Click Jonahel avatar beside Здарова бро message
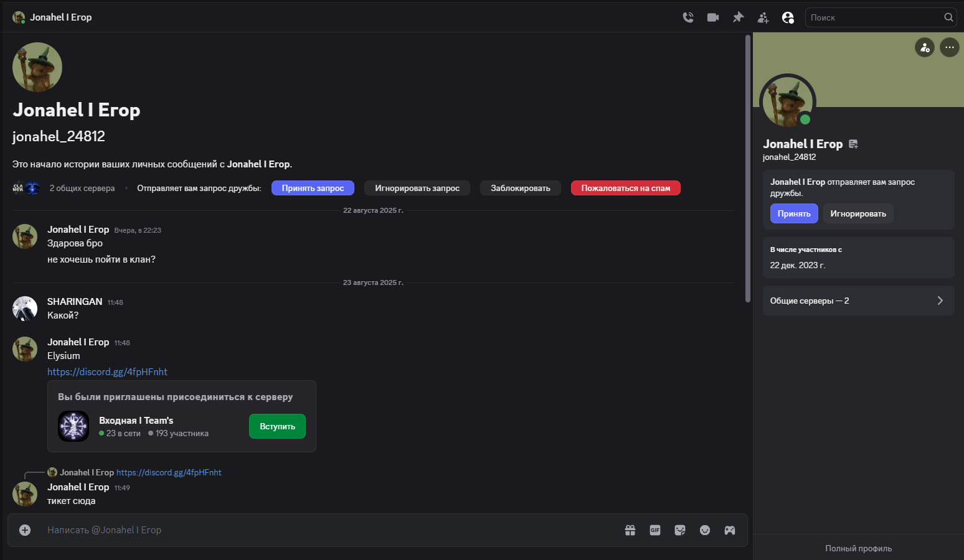Screen dimensions: 964x560 [x=25, y=236]
